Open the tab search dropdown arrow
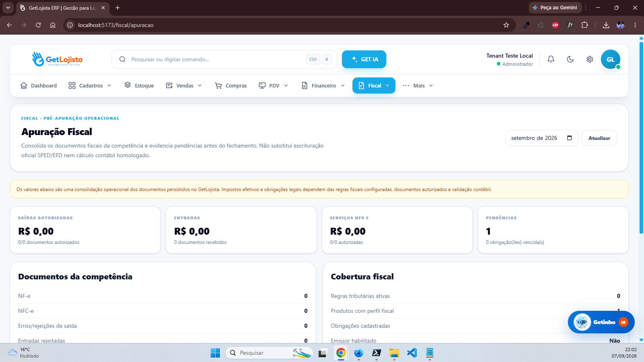644x362 pixels. point(8,8)
